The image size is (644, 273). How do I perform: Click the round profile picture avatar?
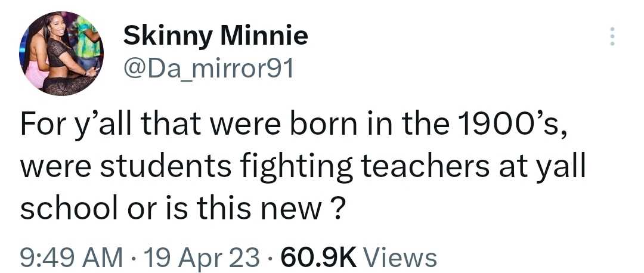click(61, 54)
